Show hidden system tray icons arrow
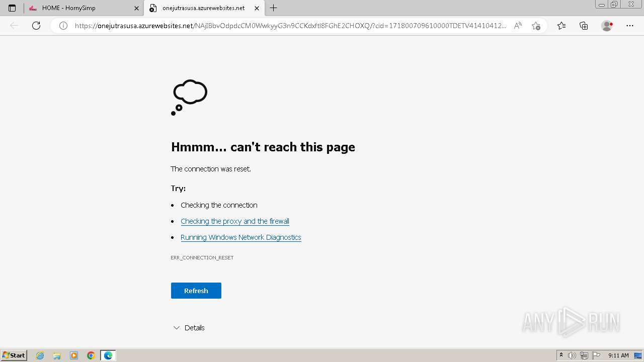The width and height of the screenshot is (644, 362). point(561,355)
